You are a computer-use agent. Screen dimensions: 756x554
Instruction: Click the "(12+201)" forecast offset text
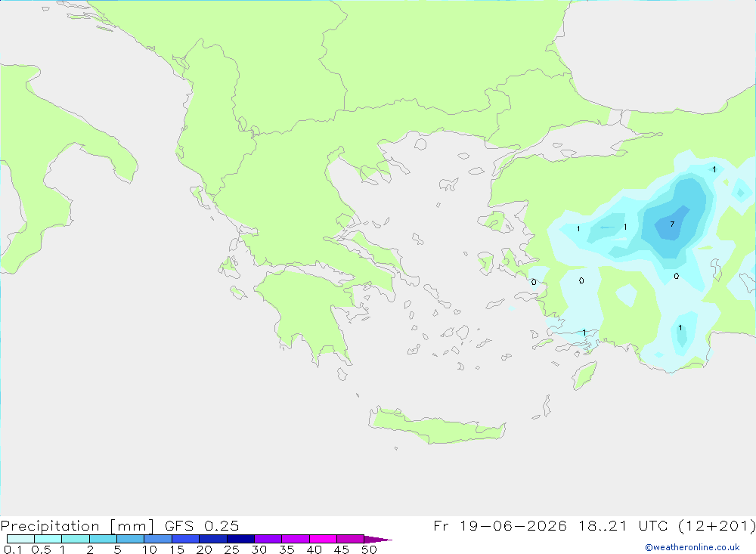pyautogui.click(x=717, y=525)
